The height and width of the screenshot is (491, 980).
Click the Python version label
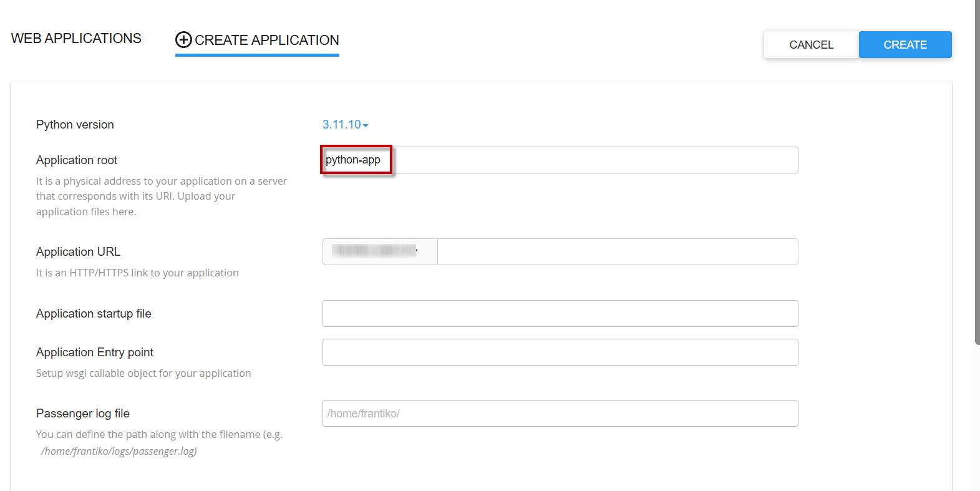[x=75, y=125]
